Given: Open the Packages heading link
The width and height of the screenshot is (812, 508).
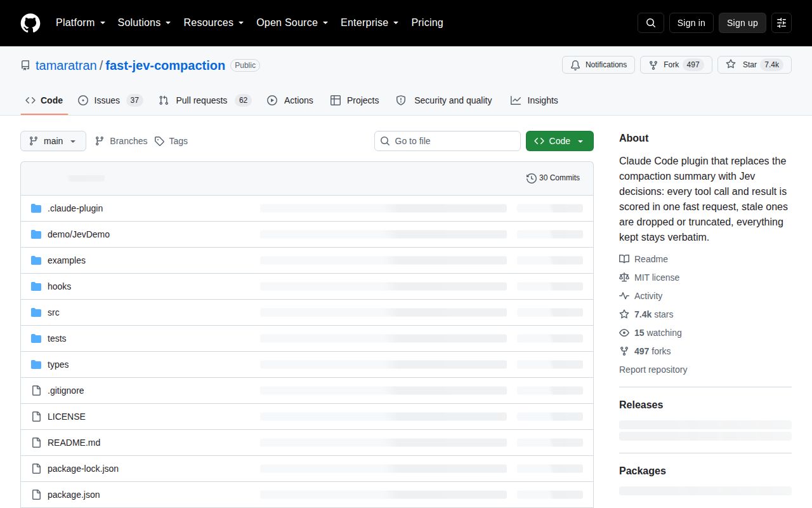Looking at the screenshot, I should 642,471.
